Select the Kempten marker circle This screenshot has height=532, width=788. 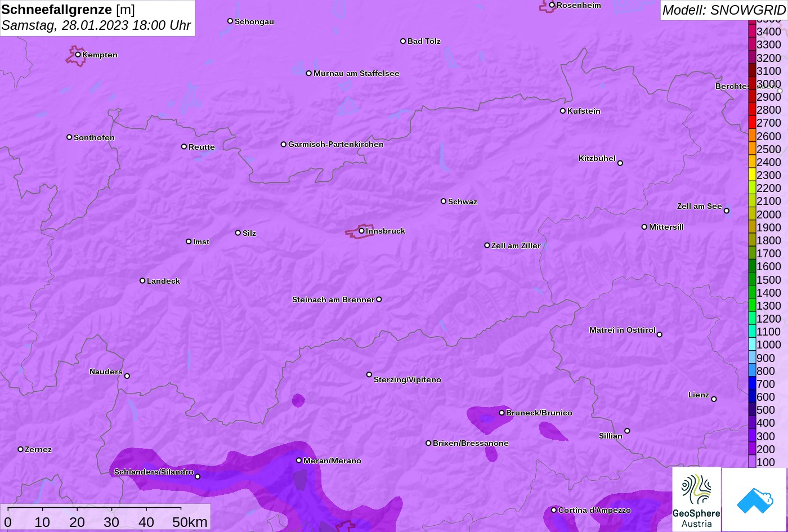pos(78,55)
